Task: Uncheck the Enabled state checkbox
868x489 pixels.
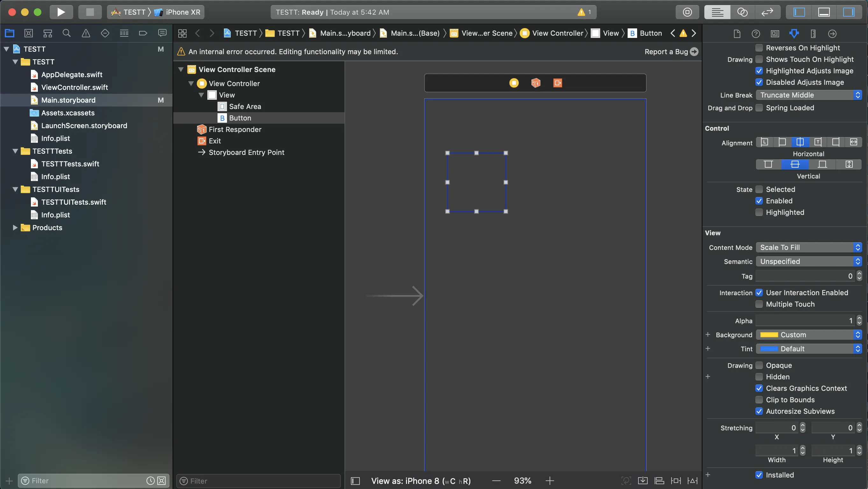Action: click(759, 201)
